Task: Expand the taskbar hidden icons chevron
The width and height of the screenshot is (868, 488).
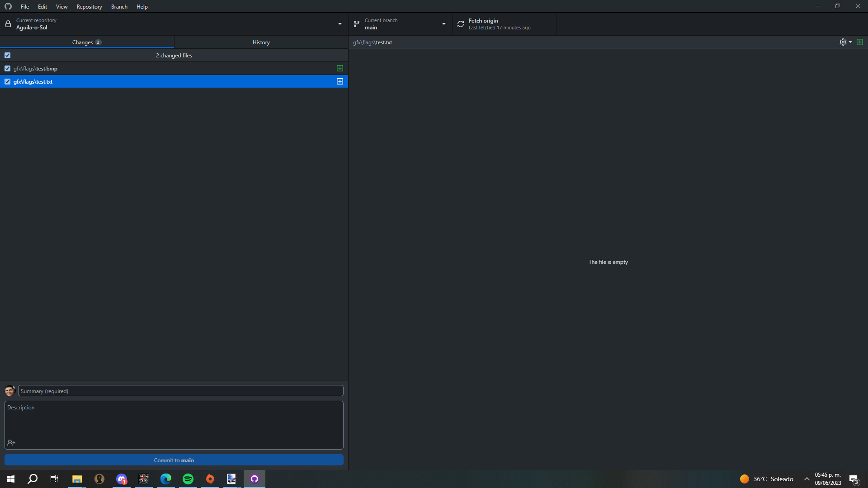Action: click(x=807, y=479)
